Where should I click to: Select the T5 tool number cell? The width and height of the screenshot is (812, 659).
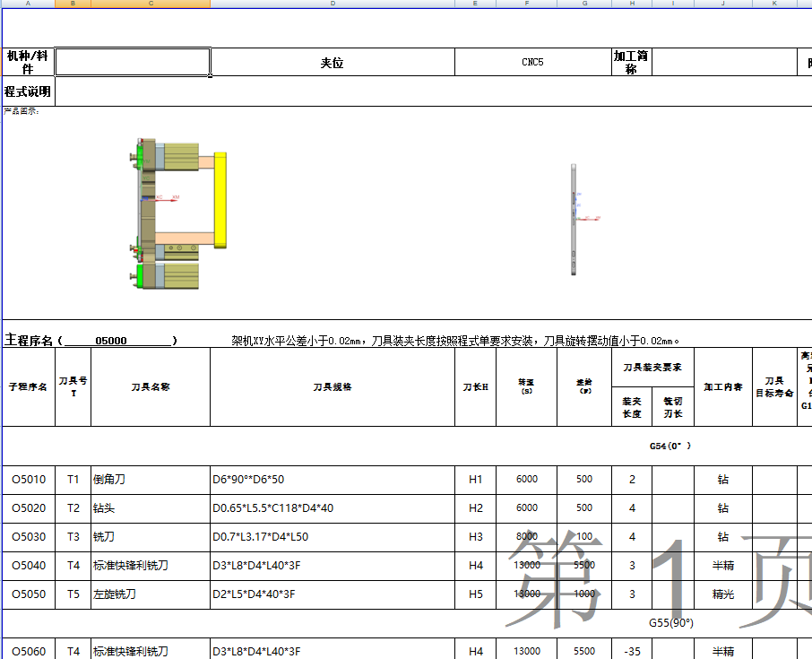(73, 594)
